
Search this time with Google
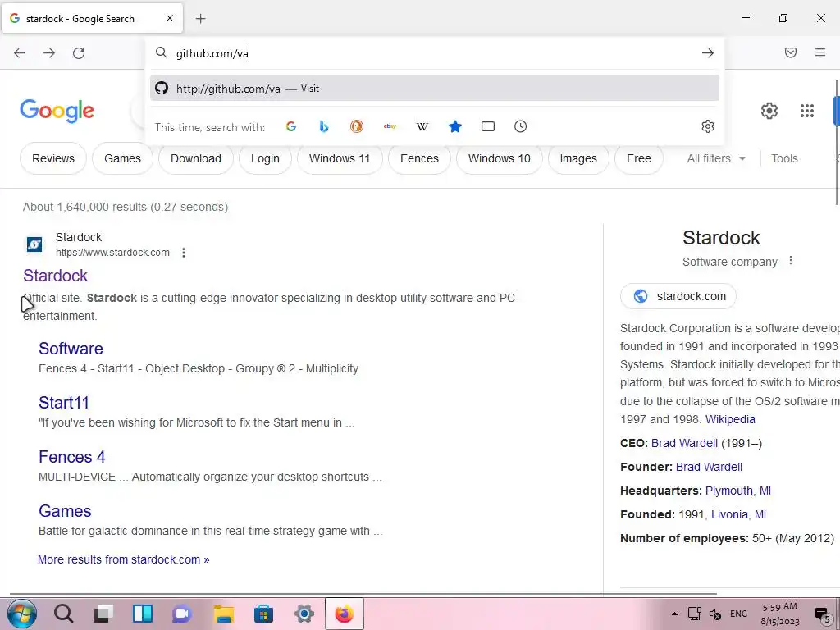pyautogui.click(x=291, y=126)
